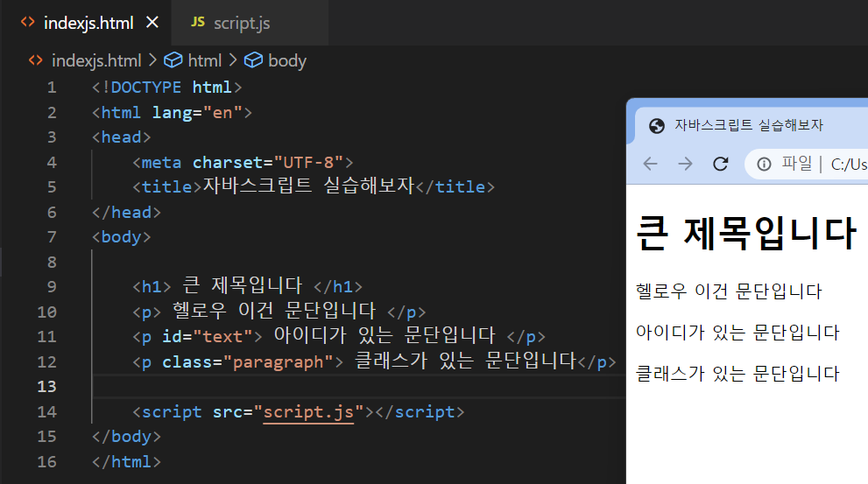Click the HTML file icon on indexjs.html tab
This screenshot has height=484, width=868.
pyautogui.click(x=28, y=22)
